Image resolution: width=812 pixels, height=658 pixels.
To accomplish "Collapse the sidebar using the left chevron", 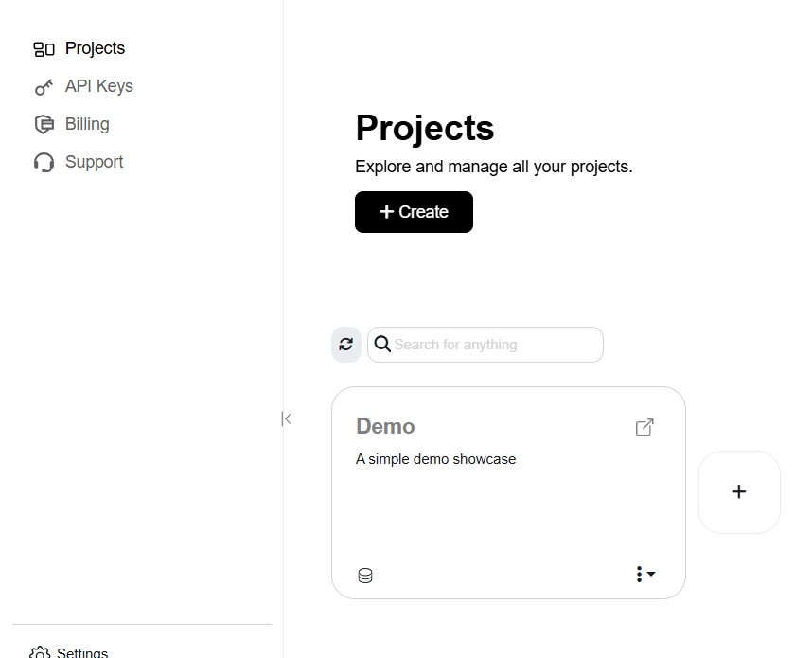I will click(285, 418).
